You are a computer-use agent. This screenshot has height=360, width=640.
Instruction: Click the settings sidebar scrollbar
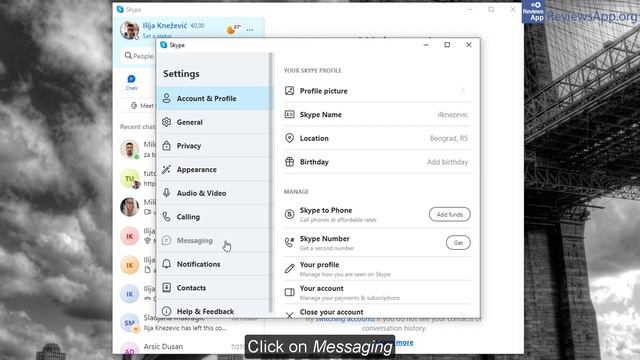271,183
